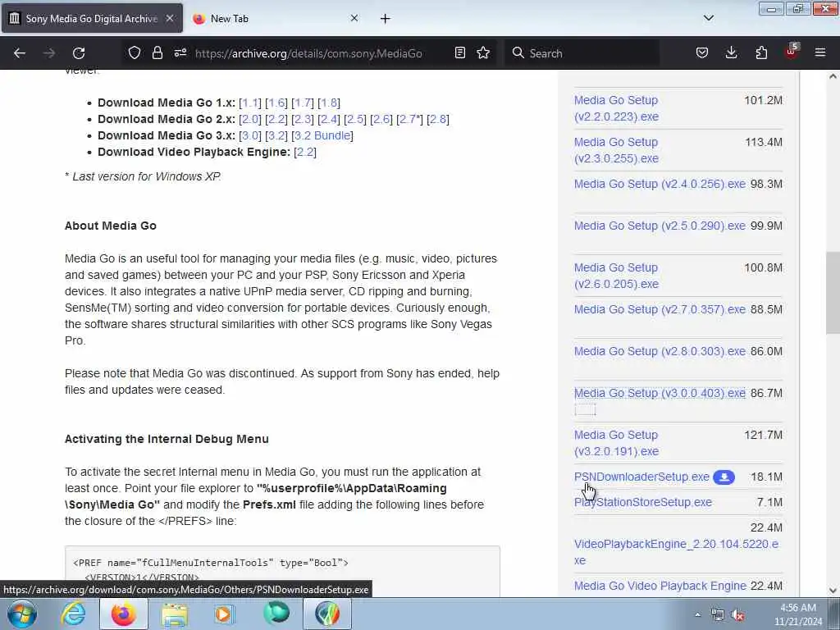Screen dimensions: 840x630
Task: Click the site security padlock icon
Action: click(157, 52)
